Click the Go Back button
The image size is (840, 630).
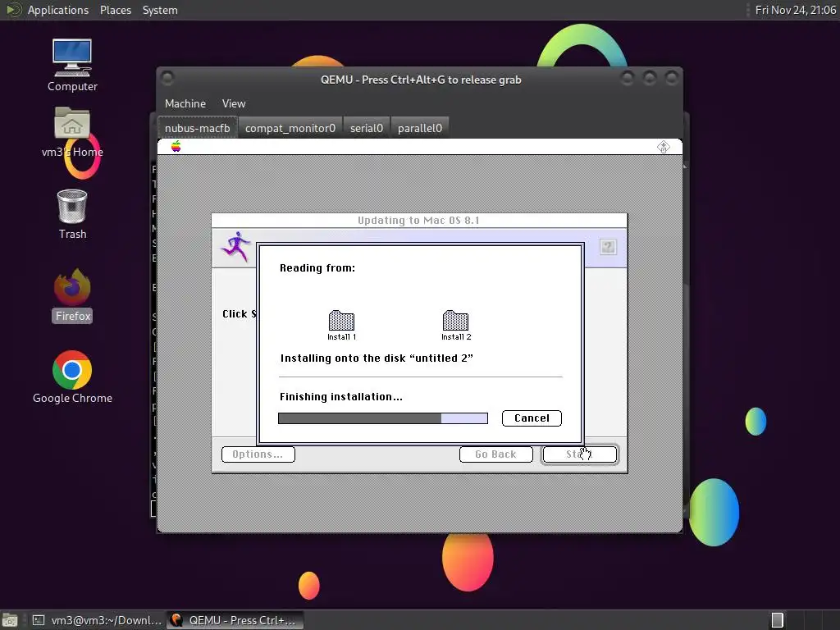496,454
